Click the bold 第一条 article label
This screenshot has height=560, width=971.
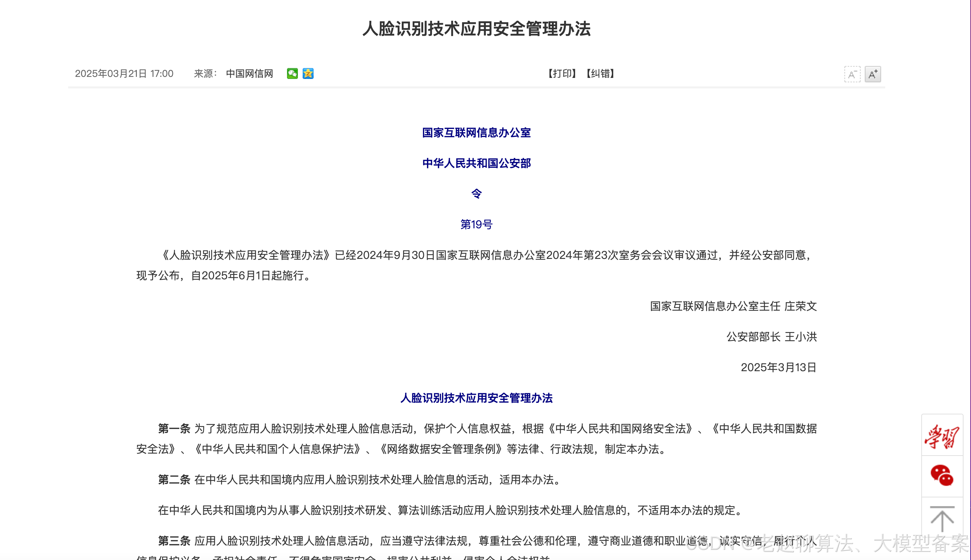coord(174,429)
